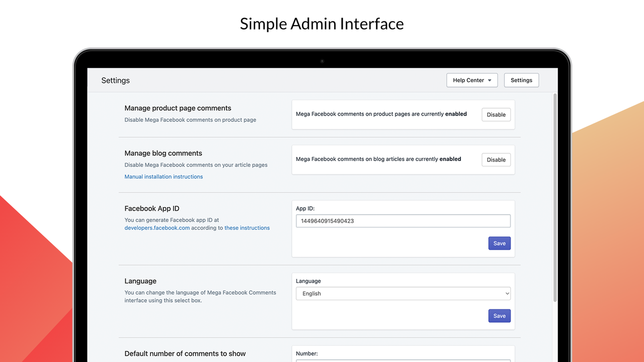Viewport: 644px width, 362px height.
Task: Open the "these instructions" link
Action: point(247,228)
